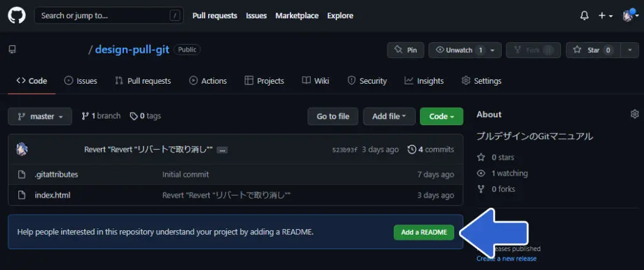Pin this repository

point(405,50)
